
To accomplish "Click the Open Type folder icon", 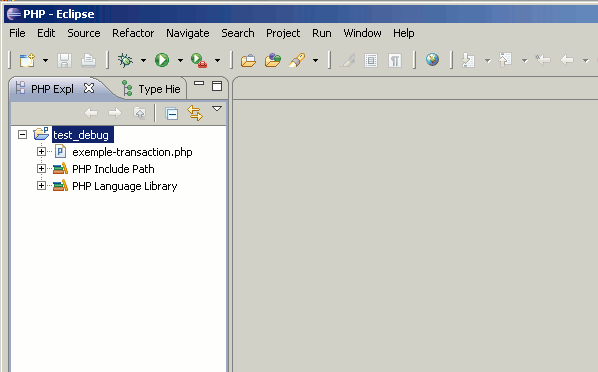I will (273, 60).
